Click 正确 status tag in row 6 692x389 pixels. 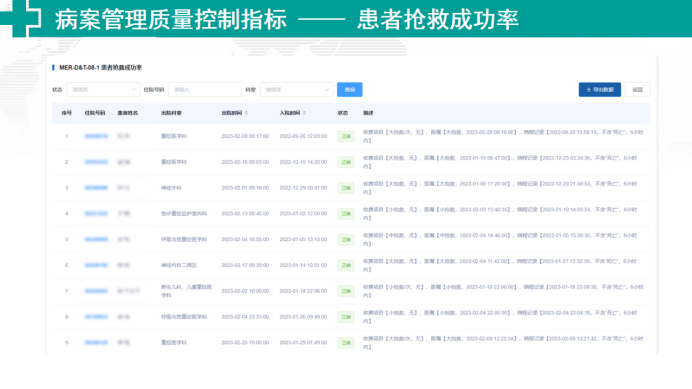point(346,265)
